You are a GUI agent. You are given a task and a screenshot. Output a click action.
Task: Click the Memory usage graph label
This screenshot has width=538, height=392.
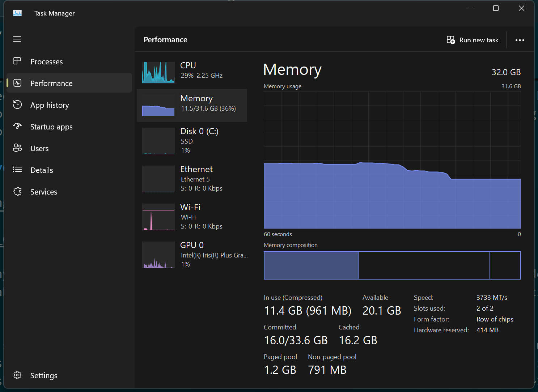click(283, 86)
